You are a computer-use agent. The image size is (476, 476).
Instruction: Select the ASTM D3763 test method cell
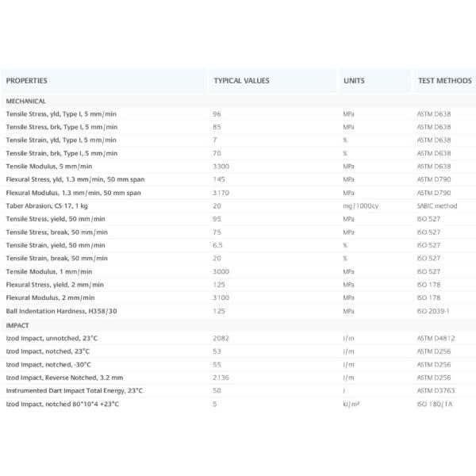(x=436, y=390)
